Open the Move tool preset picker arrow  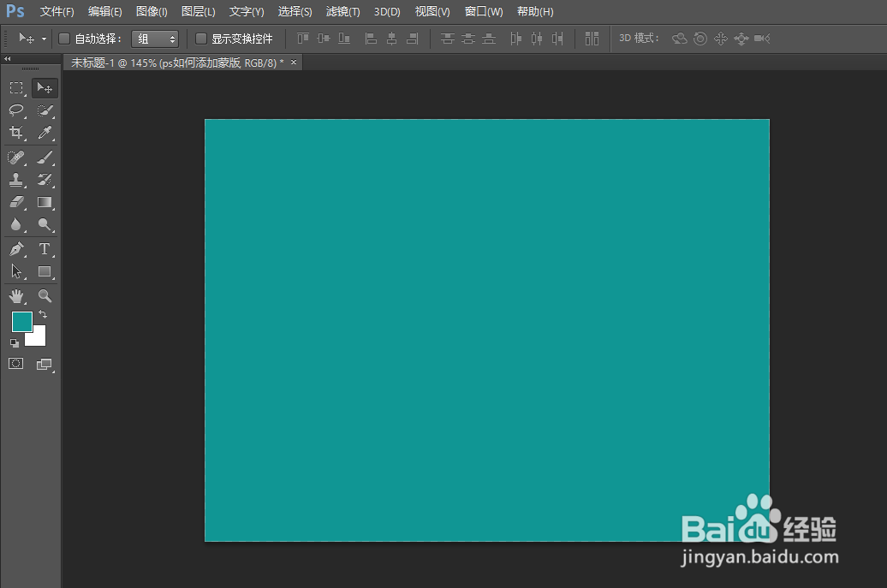[45, 39]
